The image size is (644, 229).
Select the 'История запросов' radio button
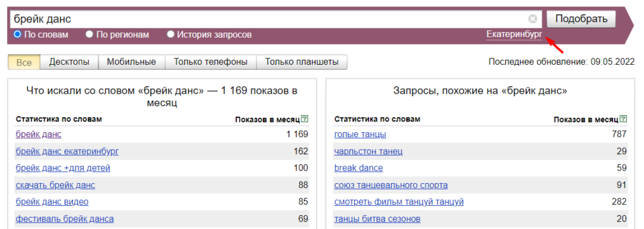[171, 34]
